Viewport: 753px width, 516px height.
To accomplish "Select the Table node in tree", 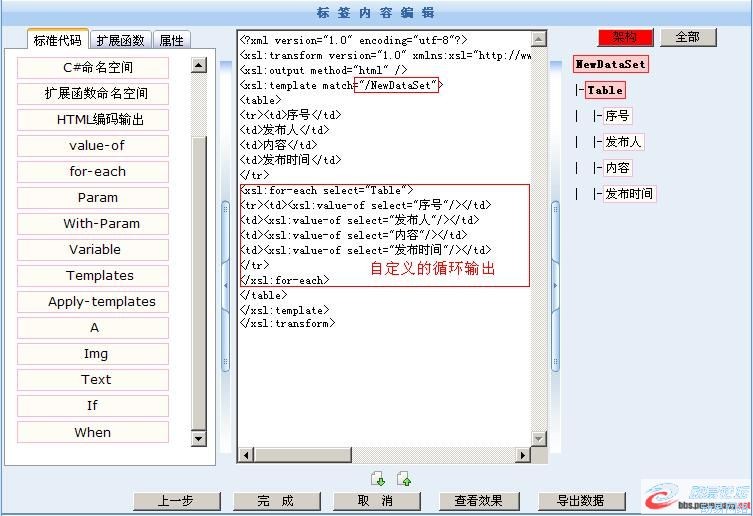I will [605, 90].
